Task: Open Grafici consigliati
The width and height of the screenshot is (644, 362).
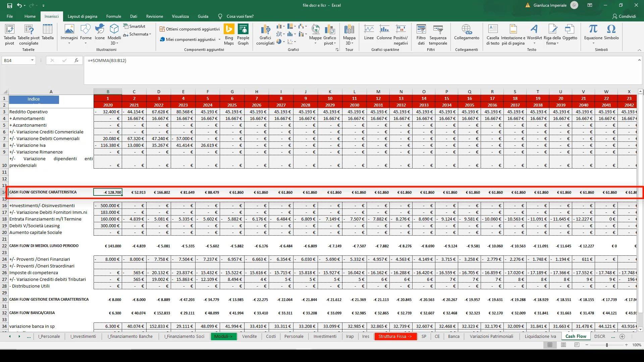Action: pos(265,35)
